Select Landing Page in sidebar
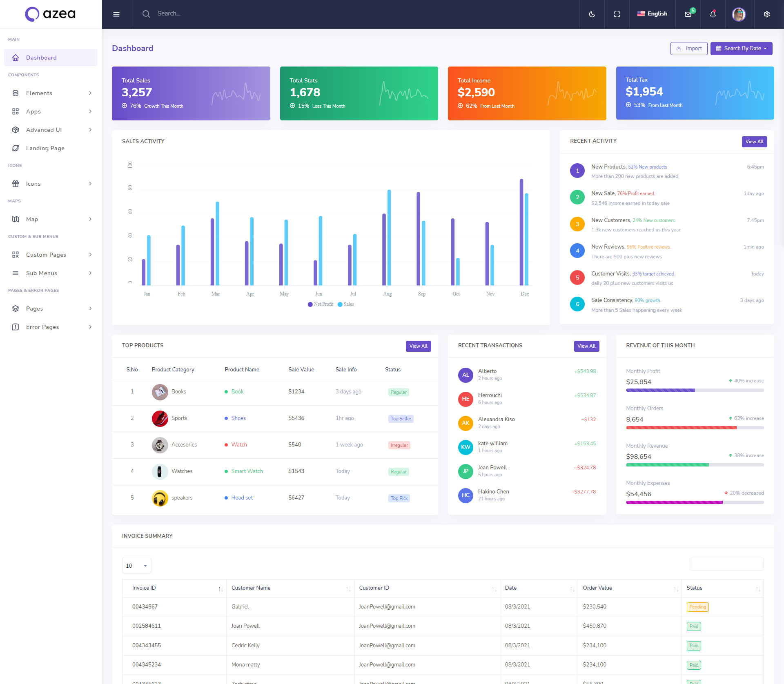 coord(45,148)
